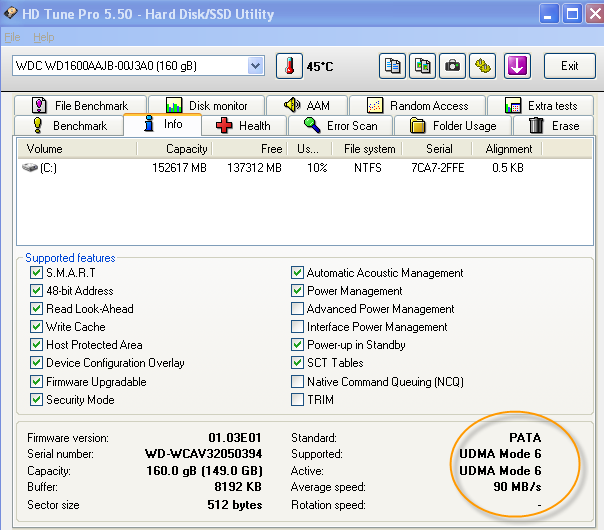Click the Us... column header
The width and height of the screenshot is (604, 530).
(x=309, y=149)
